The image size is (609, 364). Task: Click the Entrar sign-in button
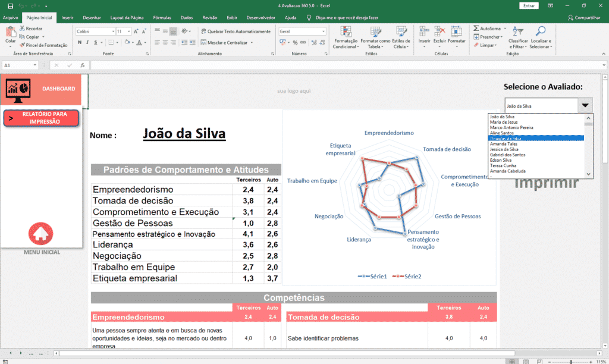[529, 6]
